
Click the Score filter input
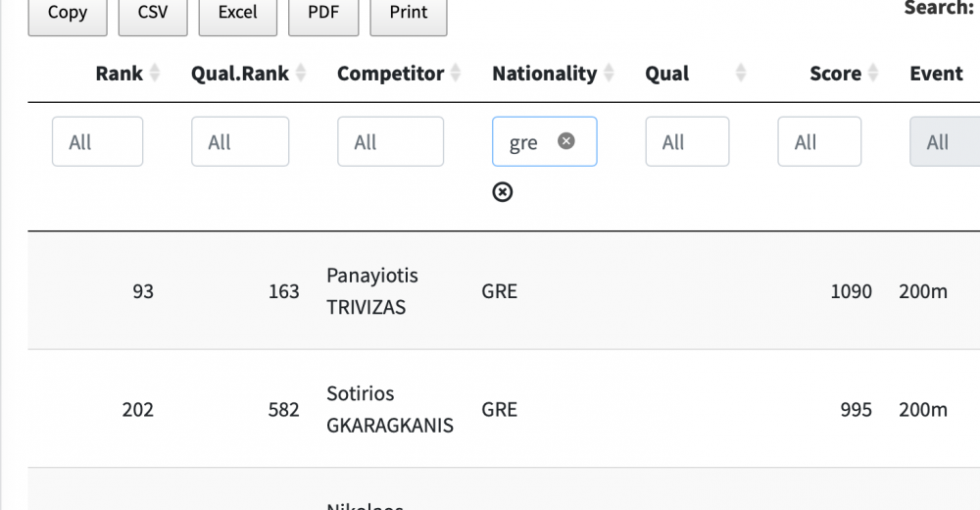819,142
